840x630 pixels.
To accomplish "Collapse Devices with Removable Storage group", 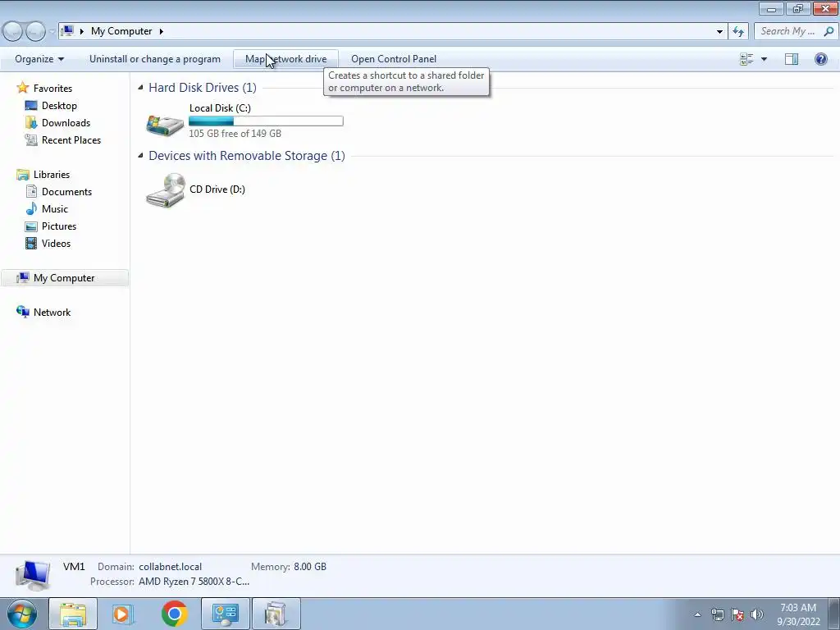I will pyautogui.click(x=140, y=155).
